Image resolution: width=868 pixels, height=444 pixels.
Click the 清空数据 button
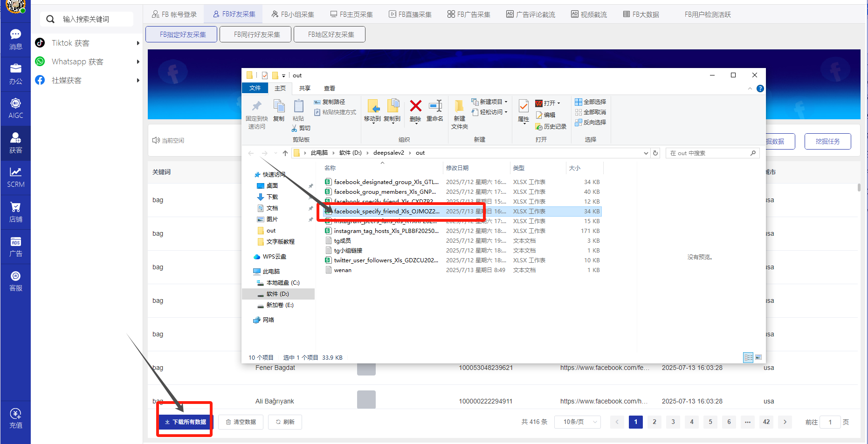[241, 422]
